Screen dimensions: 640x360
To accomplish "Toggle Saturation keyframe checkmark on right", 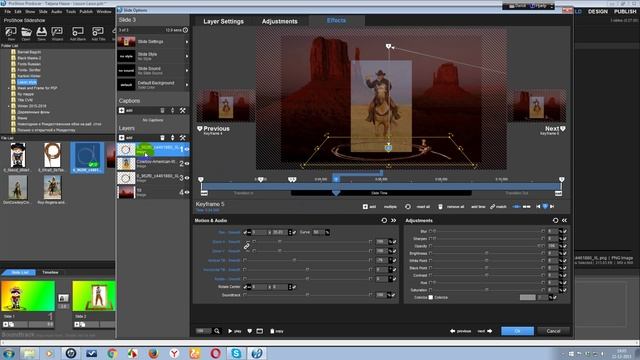I will pos(565,290).
